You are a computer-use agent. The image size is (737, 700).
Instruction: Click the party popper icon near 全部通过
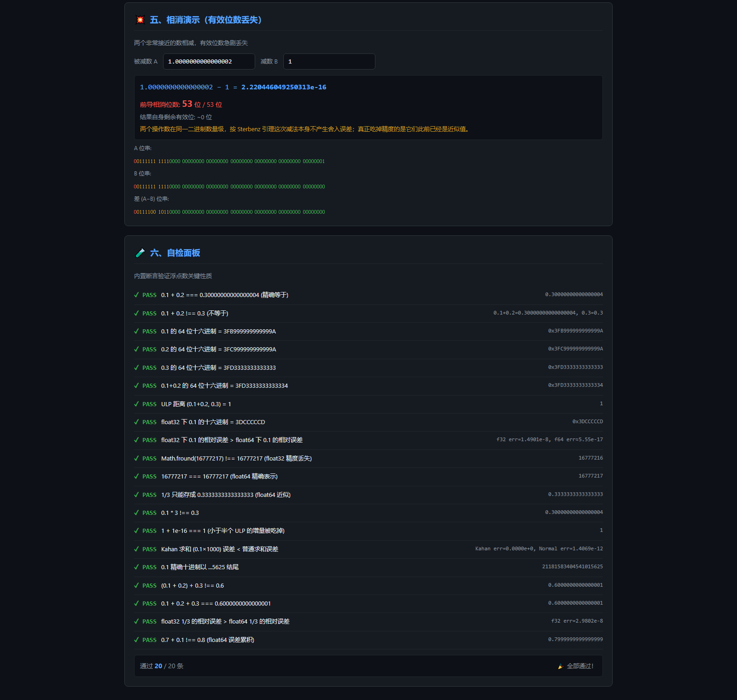coord(561,666)
